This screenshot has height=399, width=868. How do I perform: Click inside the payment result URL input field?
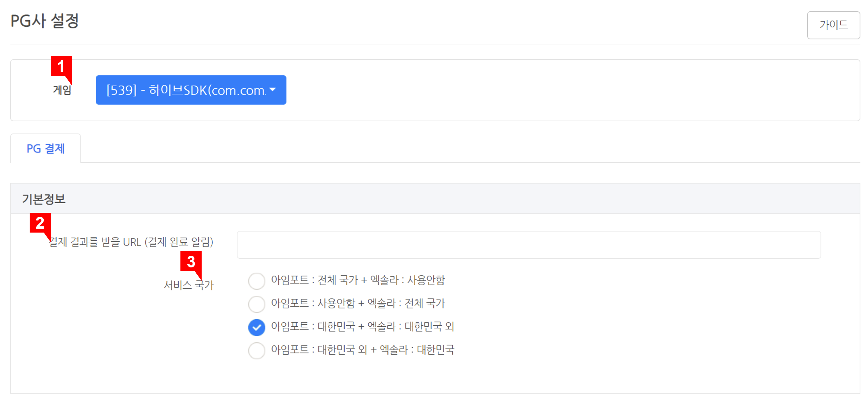click(x=529, y=245)
